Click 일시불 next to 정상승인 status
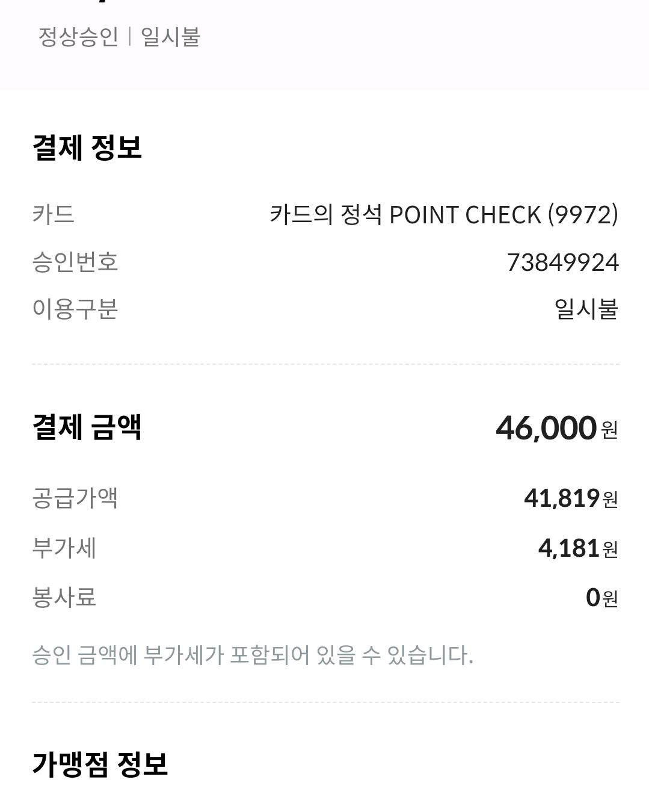This screenshot has height=812, width=649. 170,37
